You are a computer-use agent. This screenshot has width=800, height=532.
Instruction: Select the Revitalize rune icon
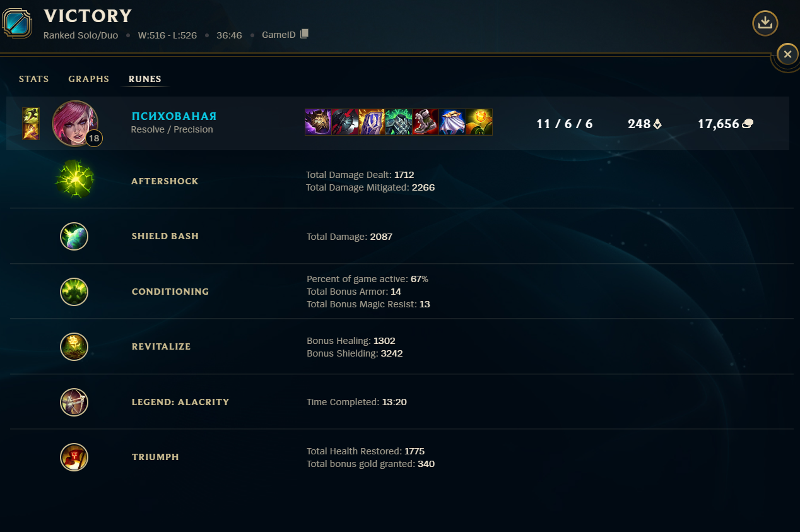pos(74,346)
